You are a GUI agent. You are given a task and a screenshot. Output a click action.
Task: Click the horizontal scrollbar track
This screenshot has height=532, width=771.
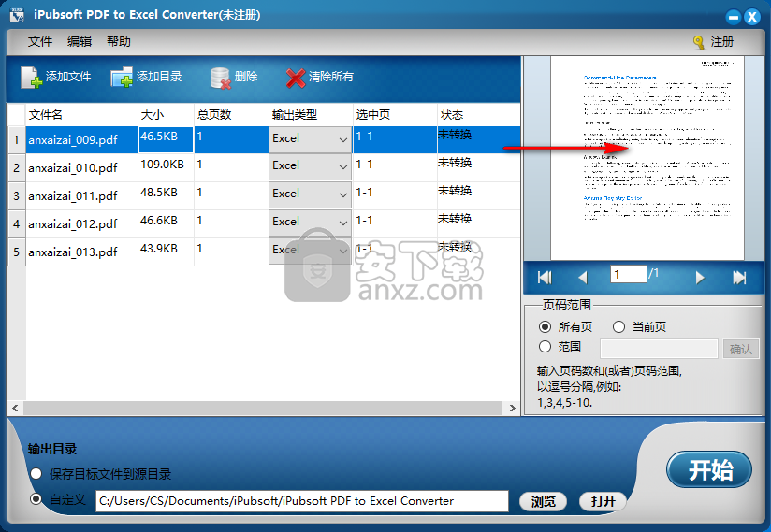[x=263, y=409]
